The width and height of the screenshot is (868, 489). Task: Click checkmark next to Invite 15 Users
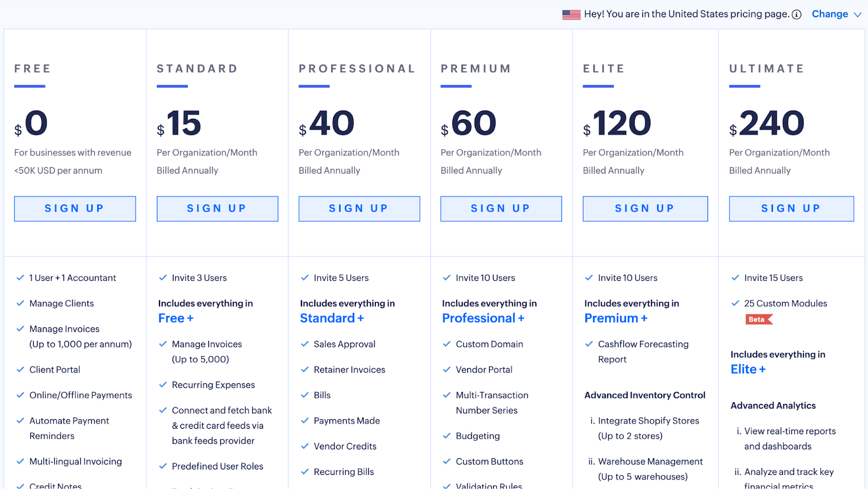click(x=735, y=278)
